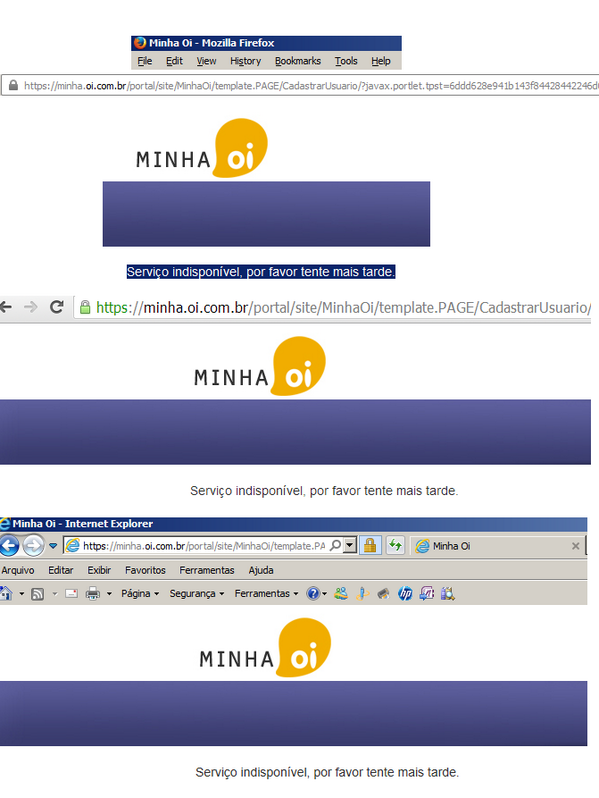Click the RSS feeds icon in IE command bar
Screen dimensions: 599x798
pyautogui.click(x=38, y=594)
